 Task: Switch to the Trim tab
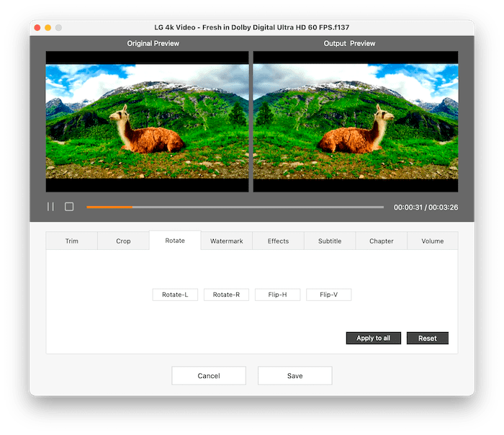(x=71, y=241)
